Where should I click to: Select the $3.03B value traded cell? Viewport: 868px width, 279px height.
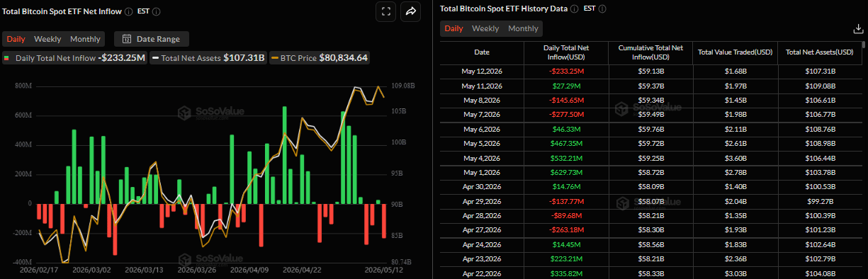735,274
